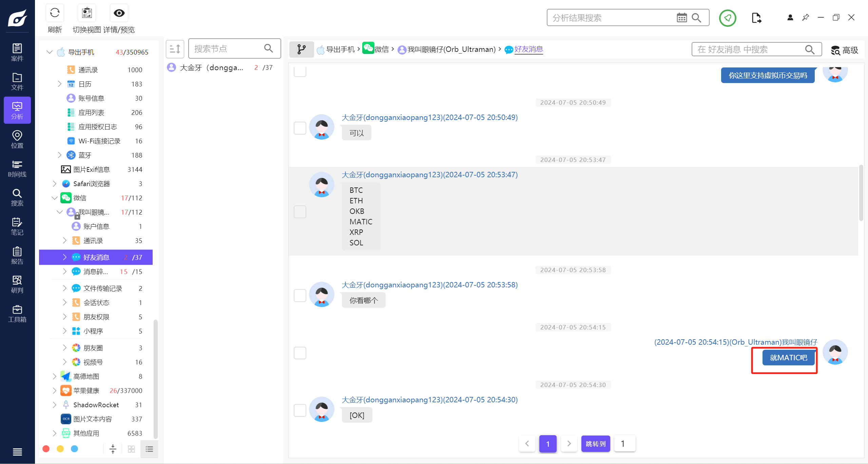Check the box for the BTC ETH list message
This screenshot has height=464, width=868.
point(300,212)
